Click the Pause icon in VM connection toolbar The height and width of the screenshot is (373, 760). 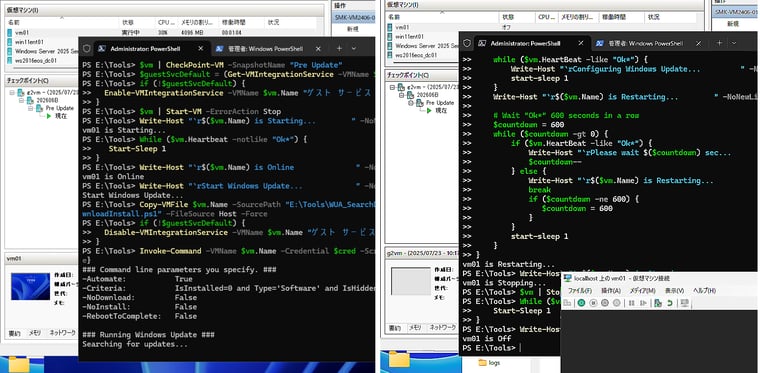click(x=632, y=303)
